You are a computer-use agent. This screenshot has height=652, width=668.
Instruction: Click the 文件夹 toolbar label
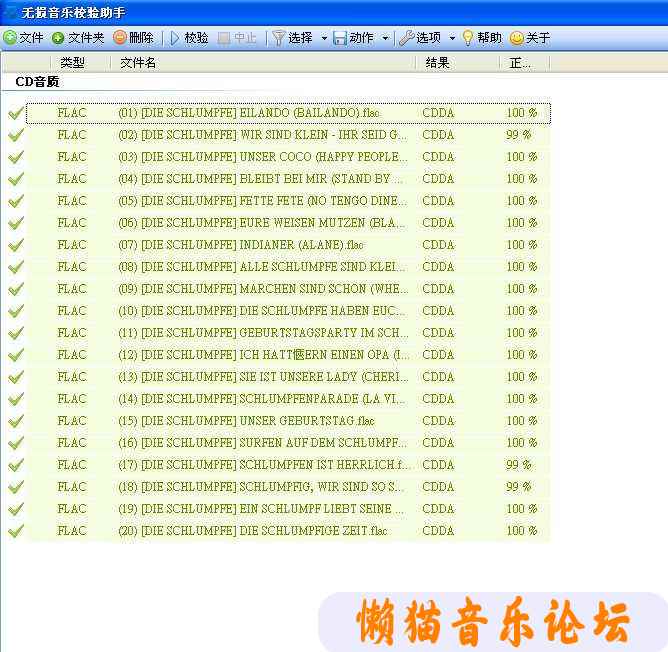pos(86,38)
